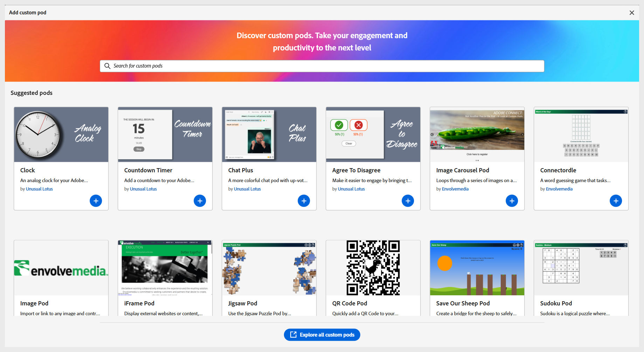Select the Countdown Timer thumbnail image

165,134
